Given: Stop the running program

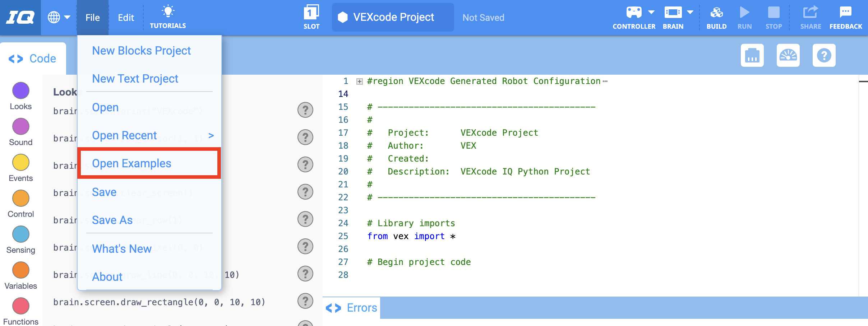Looking at the screenshot, I should 774,16.
